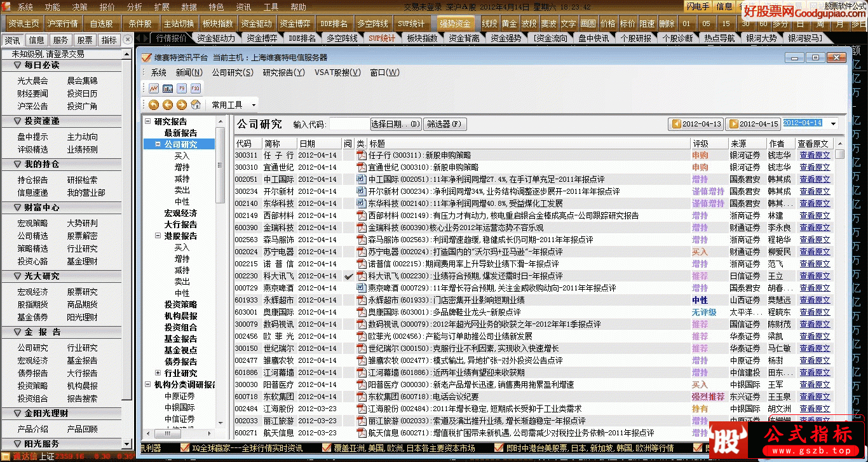Open PDF icon for 苏宁电器 report
Image resolution: width=868 pixels, height=462 pixels.
point(361,252)
